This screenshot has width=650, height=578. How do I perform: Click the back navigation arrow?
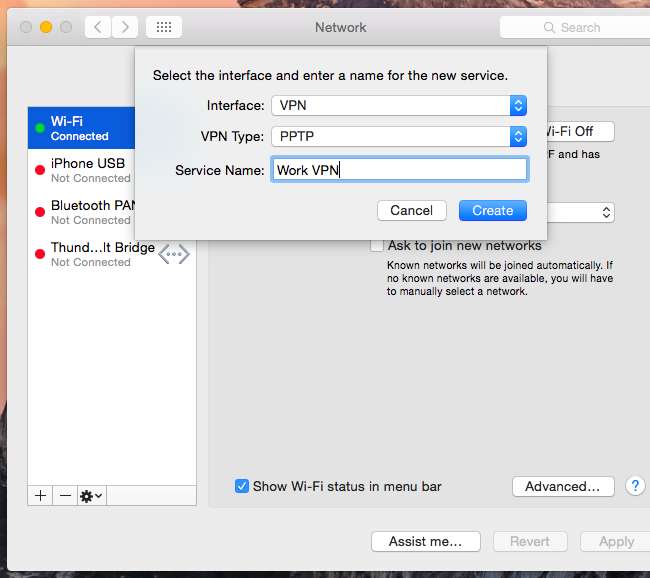[x=98, y=27]
